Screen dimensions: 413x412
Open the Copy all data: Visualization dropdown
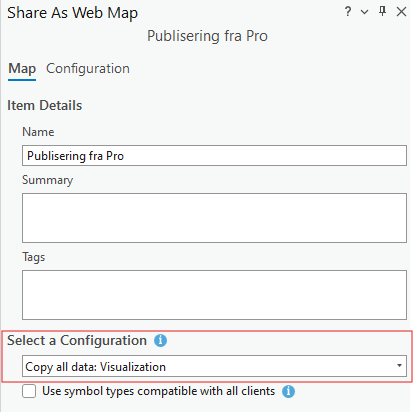[x=214, y=366]
